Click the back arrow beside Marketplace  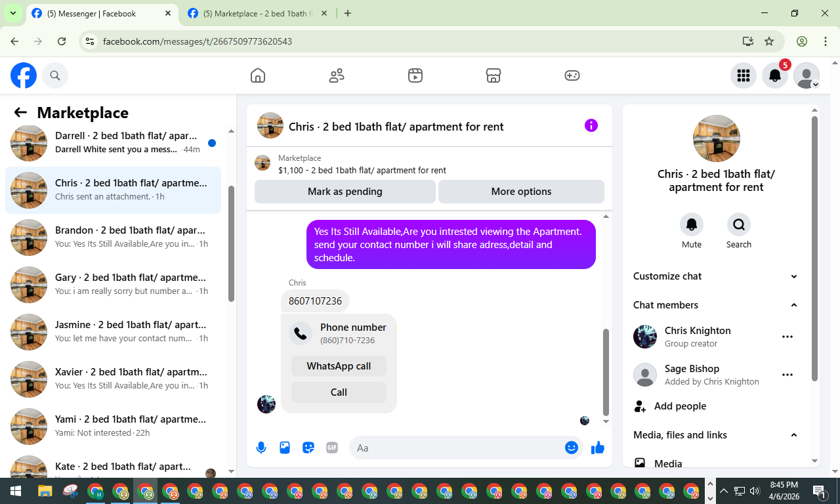(20, 112)
